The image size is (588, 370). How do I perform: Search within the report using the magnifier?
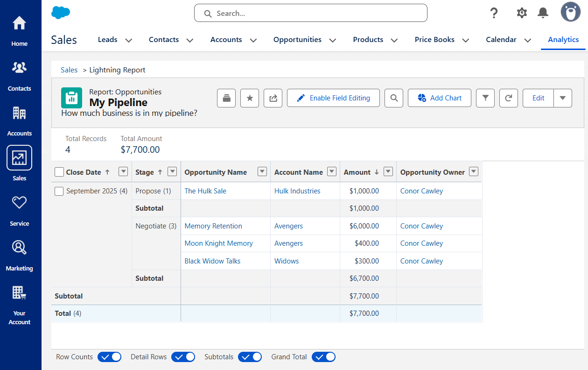pos(393,98)
